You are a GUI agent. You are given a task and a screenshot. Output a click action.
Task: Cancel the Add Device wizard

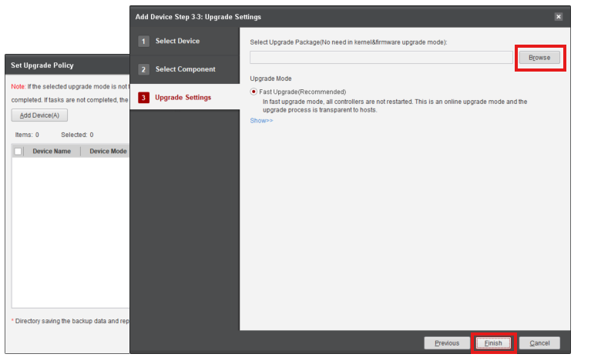point(539,343)
